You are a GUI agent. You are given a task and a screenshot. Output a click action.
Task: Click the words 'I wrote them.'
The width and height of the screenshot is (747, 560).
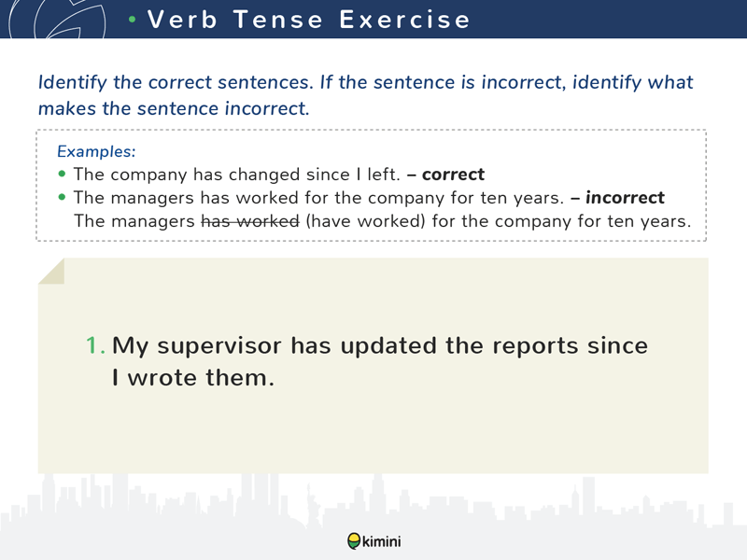pos(193,378)
